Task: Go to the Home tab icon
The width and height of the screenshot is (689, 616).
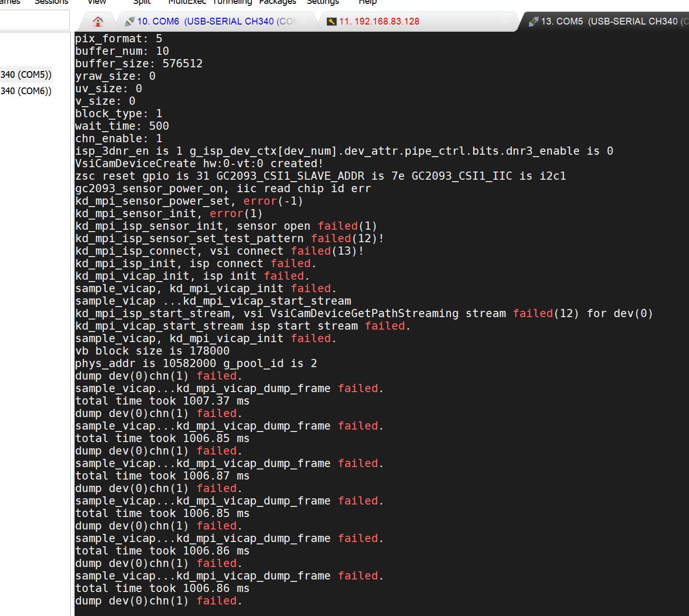Action: click(98, 22)
